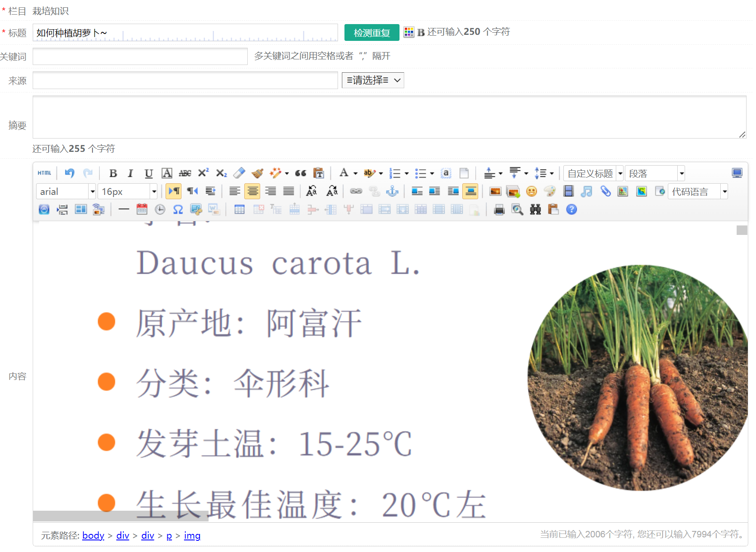756x552 pixels.
Task: Undo the last edit
Action: pos(69,173)
